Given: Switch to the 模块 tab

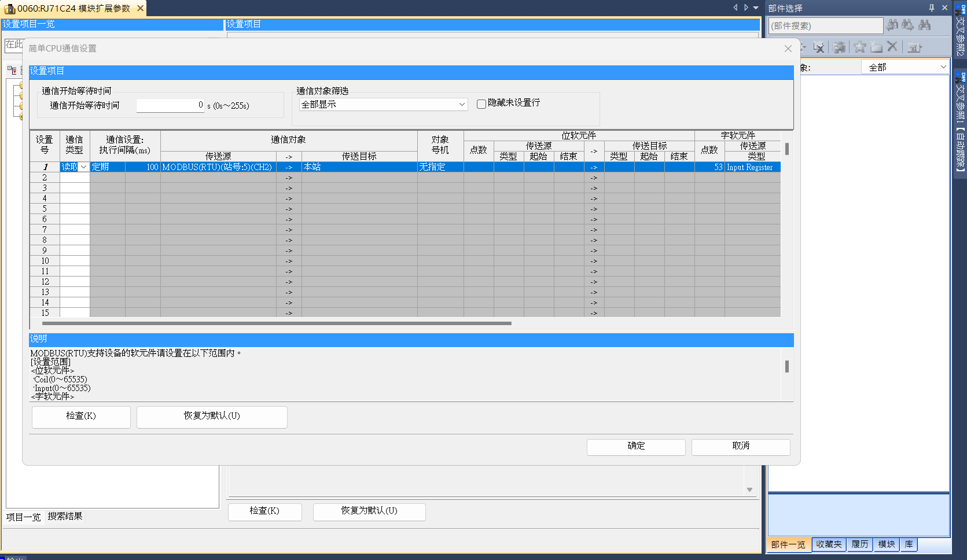Looking at the screenshot, I should coord(886,544).
